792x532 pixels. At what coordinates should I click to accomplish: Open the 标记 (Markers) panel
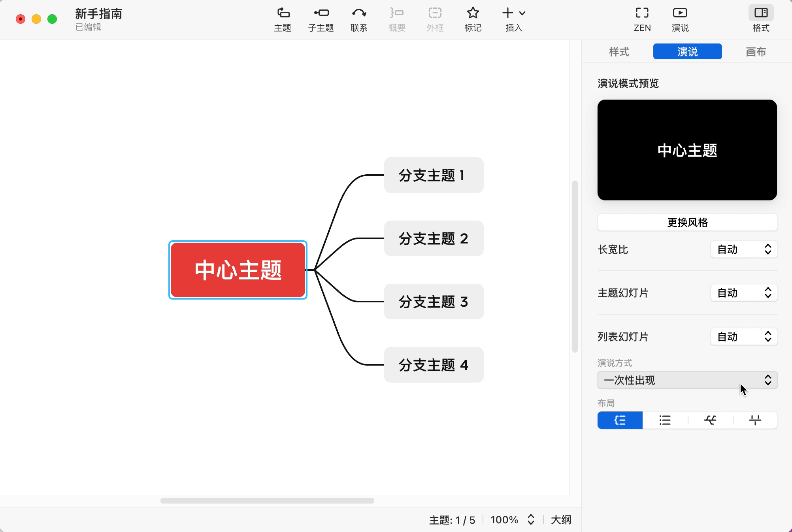tap(473, 19)
